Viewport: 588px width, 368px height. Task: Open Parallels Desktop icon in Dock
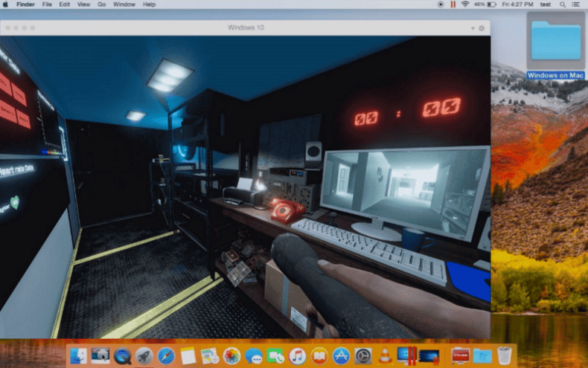tap(407, 355)
